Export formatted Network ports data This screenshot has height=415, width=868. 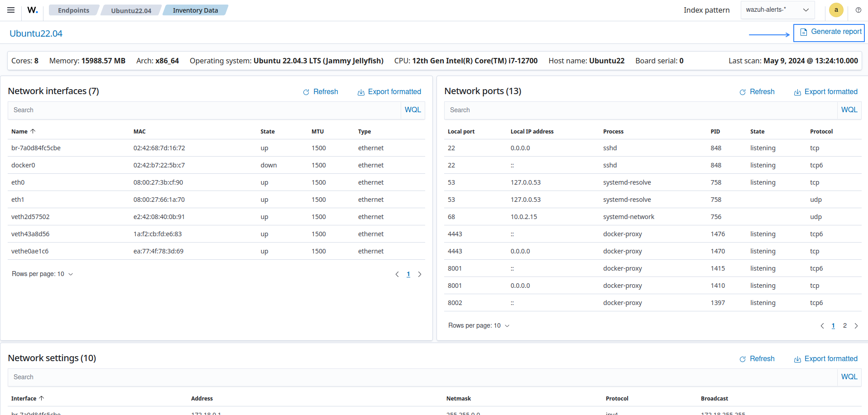[825, 92]
